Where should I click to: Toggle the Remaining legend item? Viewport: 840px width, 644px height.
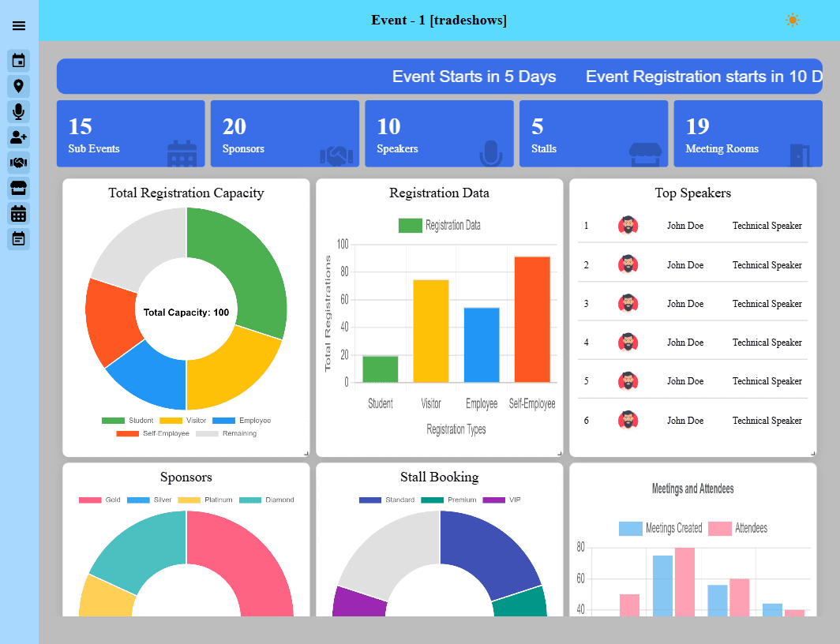point(226,433)
